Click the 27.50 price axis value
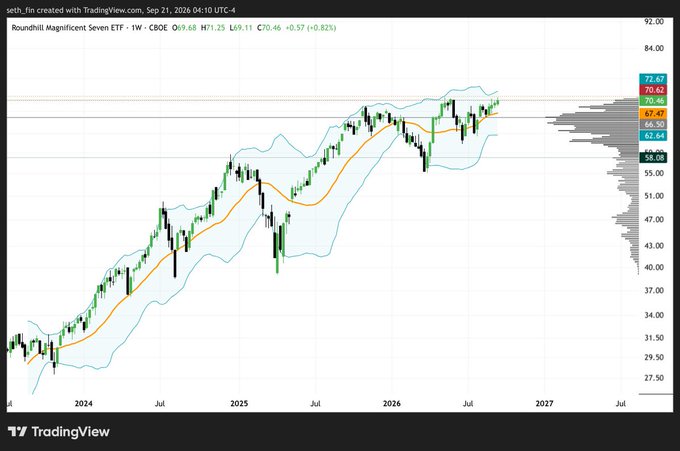 [654, 378]
